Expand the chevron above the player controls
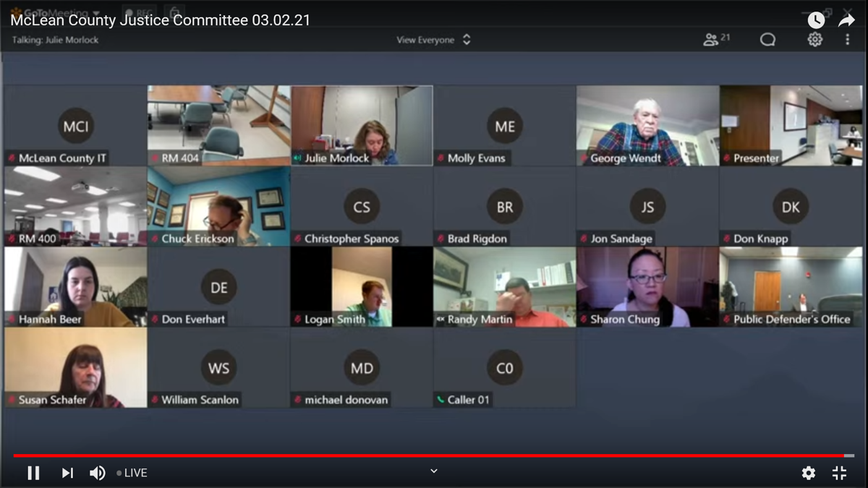 (x=434, y=471)
